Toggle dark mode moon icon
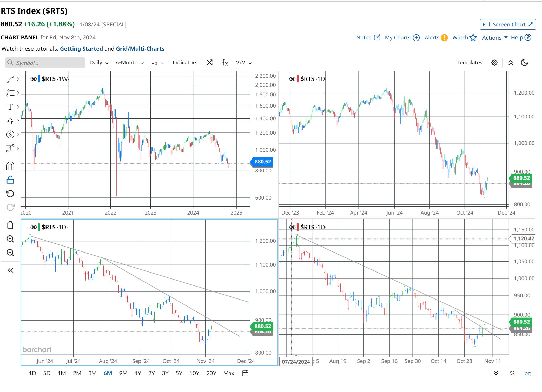 [524, 63]
